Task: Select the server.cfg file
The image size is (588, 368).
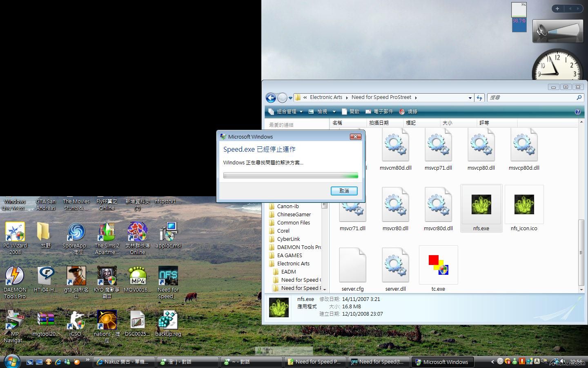Action: click(x=352, y=269)
